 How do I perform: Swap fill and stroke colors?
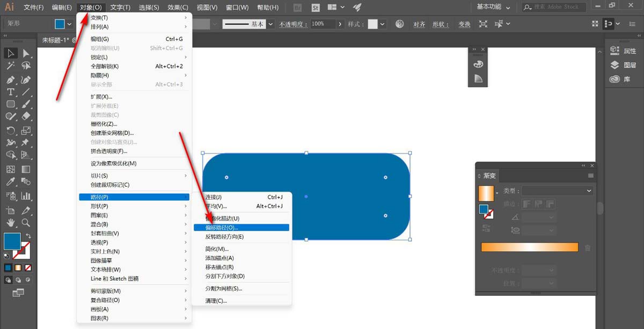(28, 236)
